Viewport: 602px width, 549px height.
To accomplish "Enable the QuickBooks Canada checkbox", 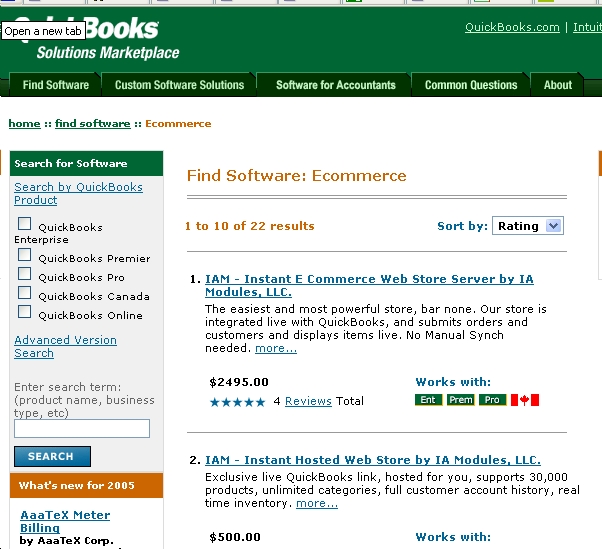I will click(25, 293).
